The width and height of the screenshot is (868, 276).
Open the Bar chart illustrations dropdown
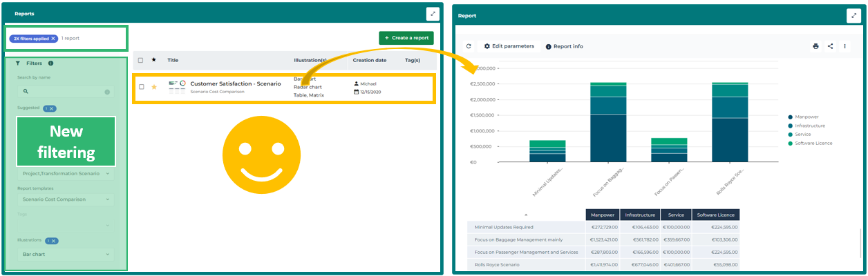pos(66,255)
